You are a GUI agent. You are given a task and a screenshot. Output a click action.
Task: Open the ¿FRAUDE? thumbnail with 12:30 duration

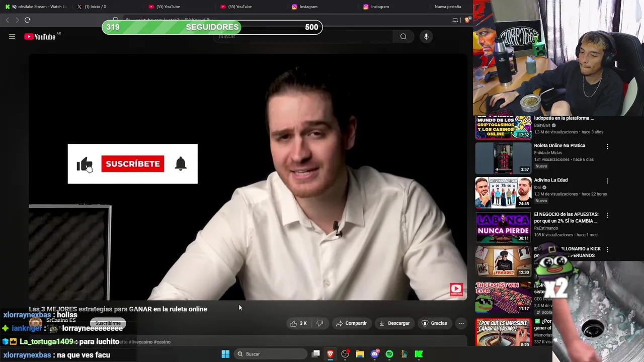[x=503, y=261]
